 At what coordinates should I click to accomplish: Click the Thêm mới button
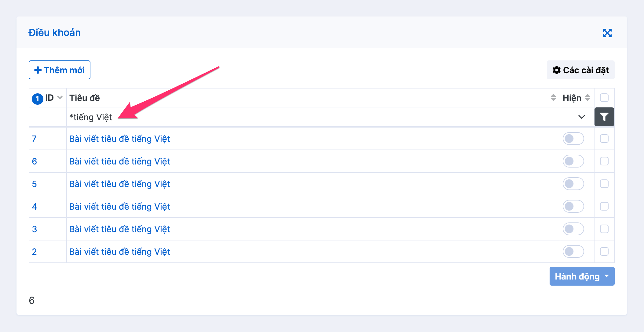coord(60,70)
